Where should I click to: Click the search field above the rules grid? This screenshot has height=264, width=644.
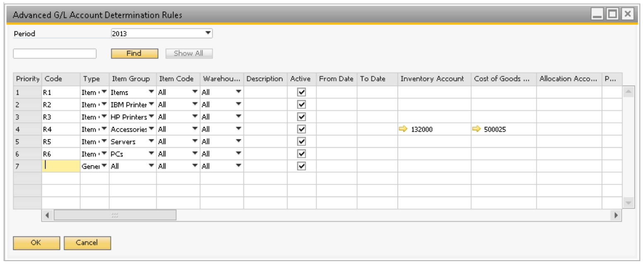[55, 53]
